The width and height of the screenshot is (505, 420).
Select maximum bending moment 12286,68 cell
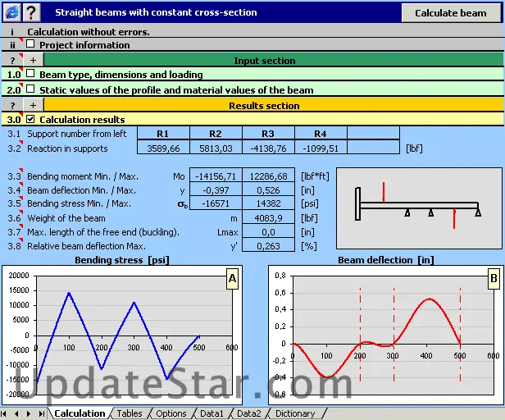(x=268, y=176)
